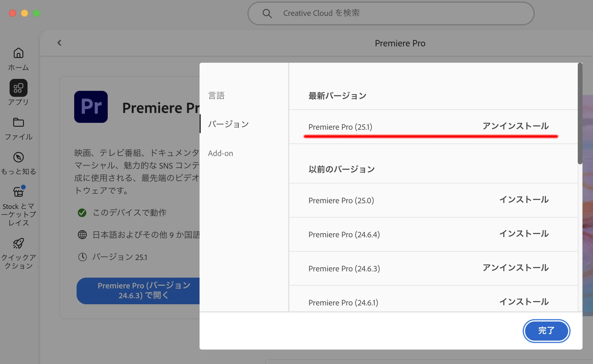Select the 言語 tab in dialog

pos(216,96)
